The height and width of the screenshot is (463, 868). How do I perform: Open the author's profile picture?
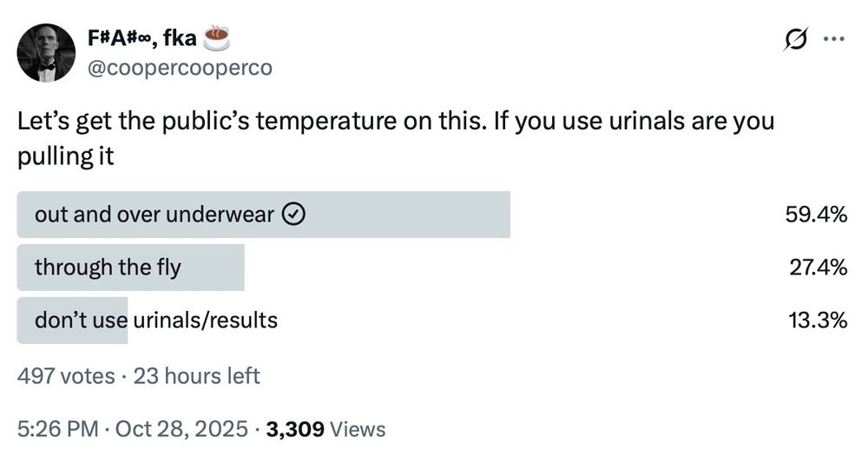(47, 53)
